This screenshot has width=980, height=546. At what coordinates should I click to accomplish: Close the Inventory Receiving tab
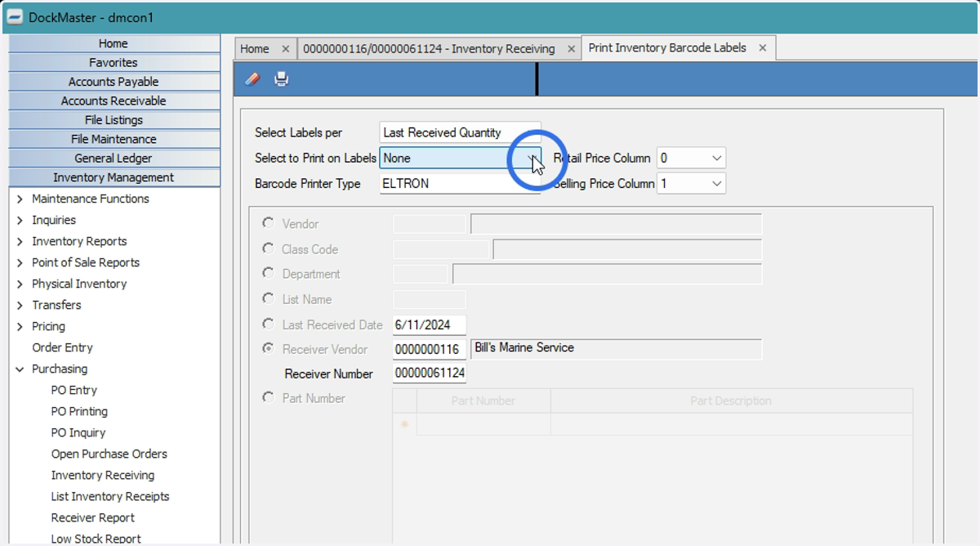(570, 49)
